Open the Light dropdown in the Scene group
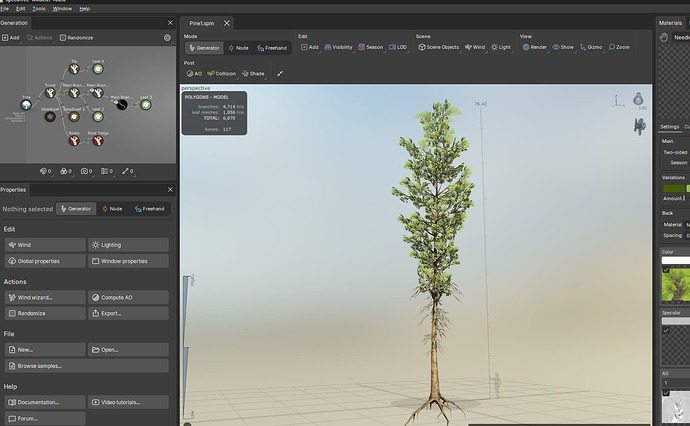The image size is (690, 426). point(501,47)
